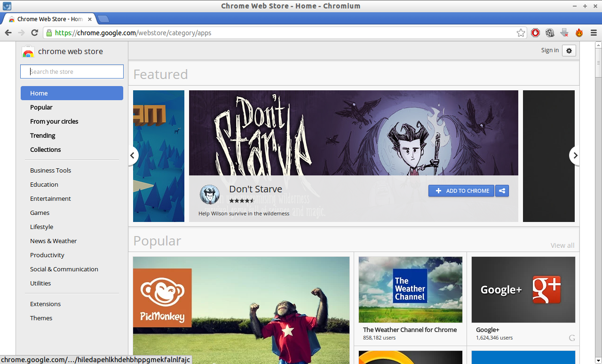Open the Google+ app thumbnail

click(523, 289)
